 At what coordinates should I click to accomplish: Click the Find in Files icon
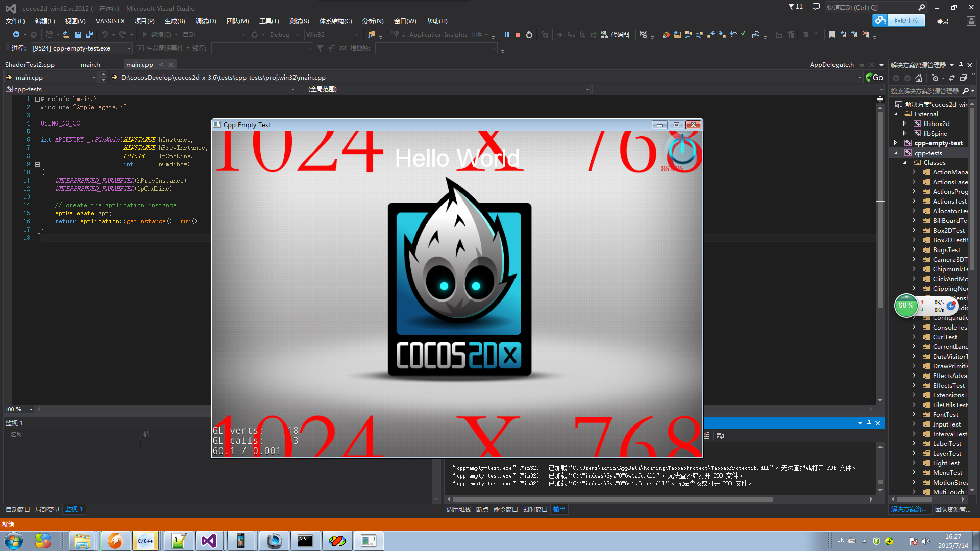(x=372, y=35)
